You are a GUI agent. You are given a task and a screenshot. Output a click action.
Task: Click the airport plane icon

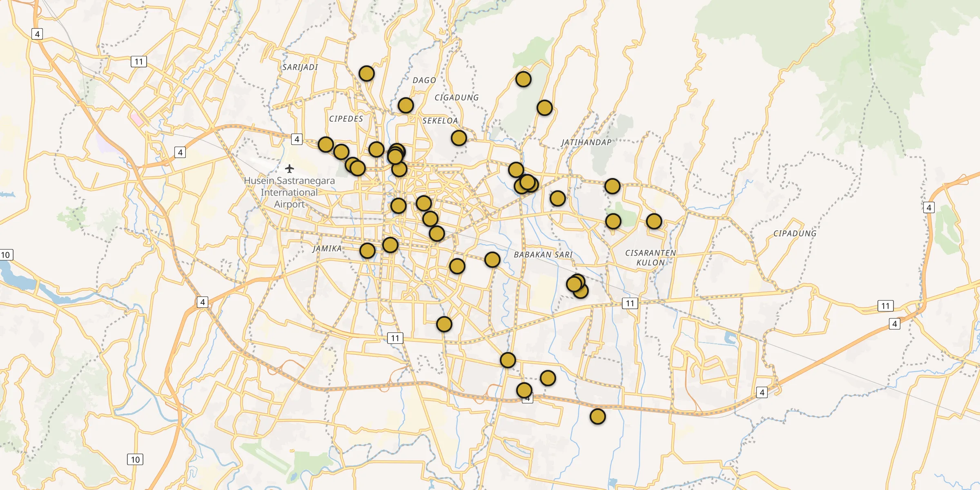[x=290, y=168]
